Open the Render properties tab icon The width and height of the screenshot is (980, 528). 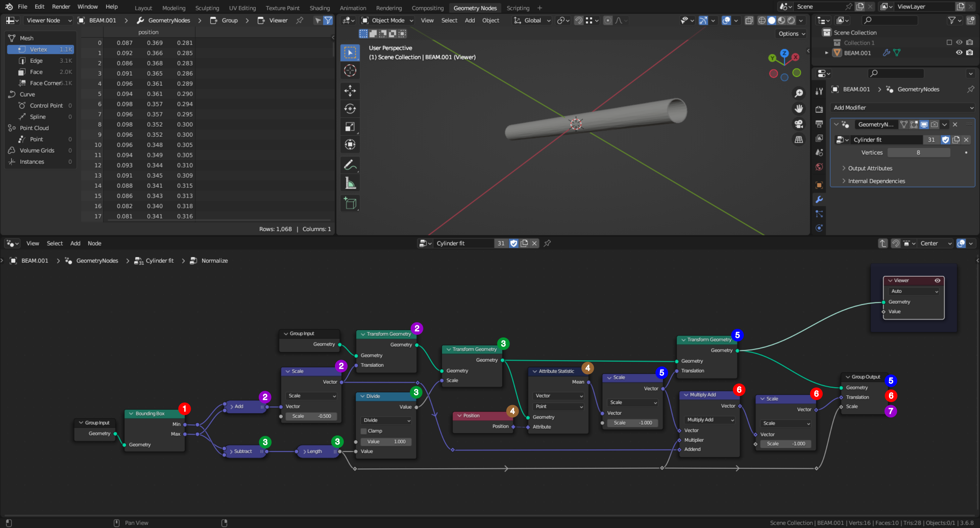pyautogui.click(x=819, y=109)
